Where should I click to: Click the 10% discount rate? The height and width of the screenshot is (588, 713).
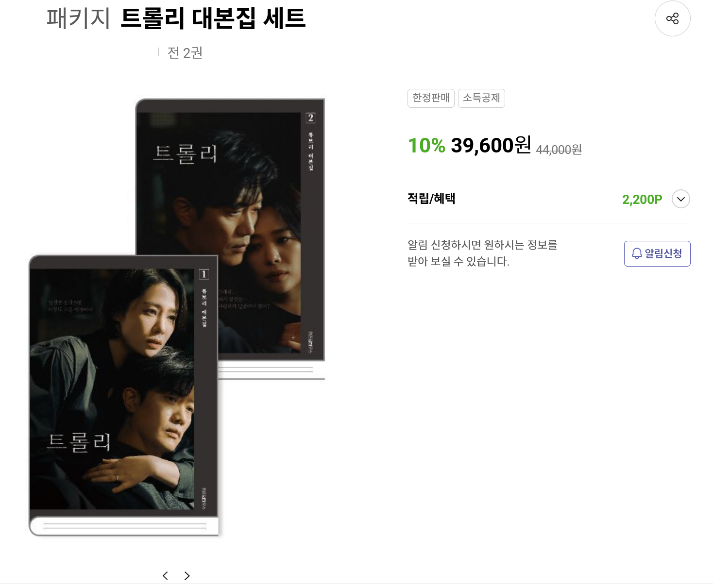click(426, 146)
